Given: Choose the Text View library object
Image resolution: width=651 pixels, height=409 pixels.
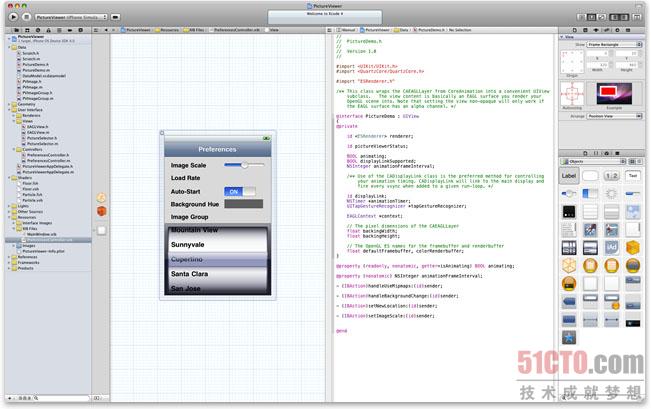Looking at the screenshot, I should 568,230.
